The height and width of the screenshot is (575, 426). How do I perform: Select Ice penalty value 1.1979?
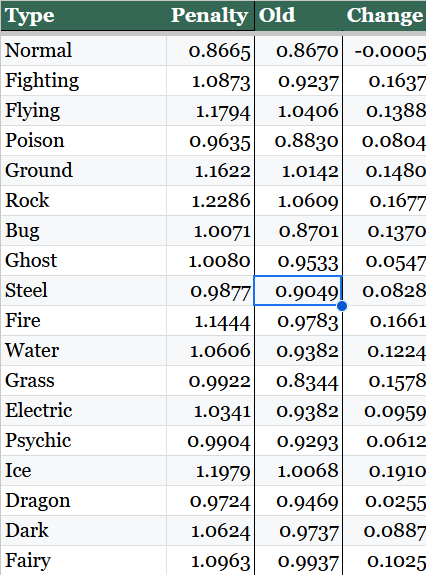210,470
